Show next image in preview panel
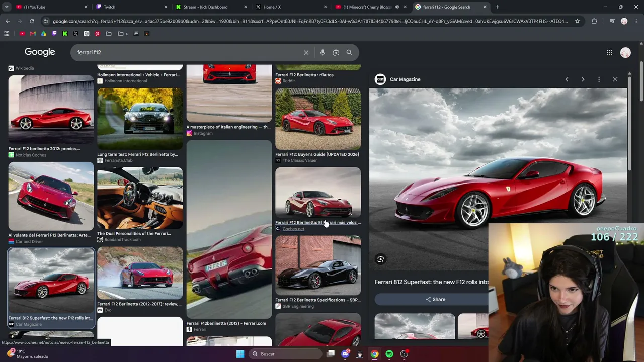This screenshot has height=362, width=644. point(583,79)
